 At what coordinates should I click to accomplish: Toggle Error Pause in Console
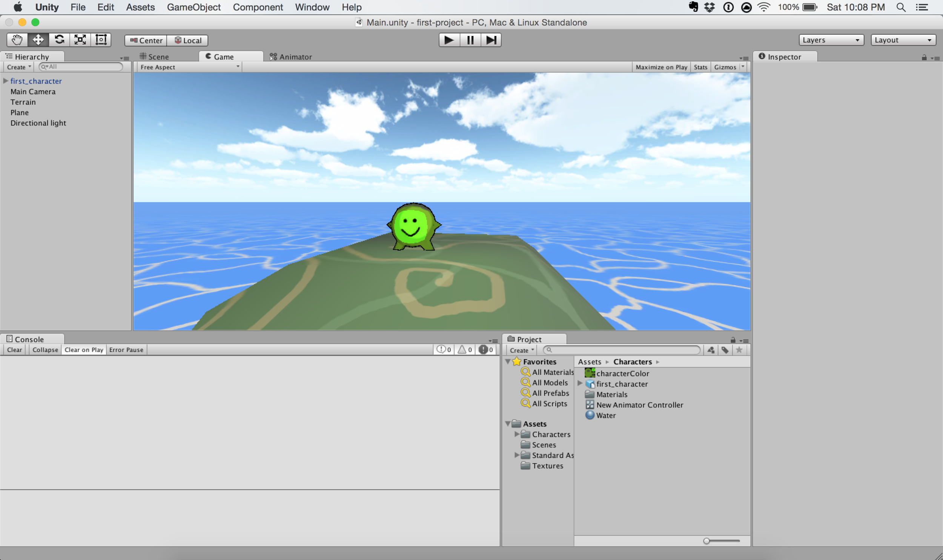tap(126, 350)
